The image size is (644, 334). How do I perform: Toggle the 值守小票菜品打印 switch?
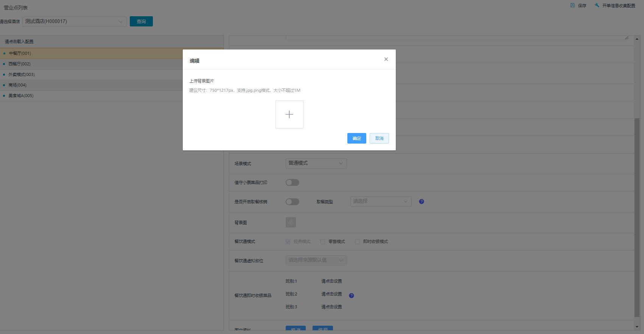coord(292,182)
